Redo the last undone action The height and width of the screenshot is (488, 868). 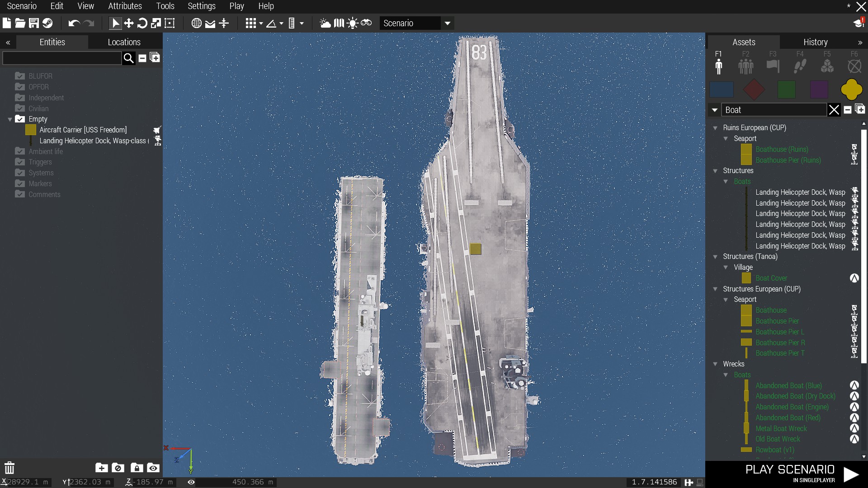tap(89, 23)
